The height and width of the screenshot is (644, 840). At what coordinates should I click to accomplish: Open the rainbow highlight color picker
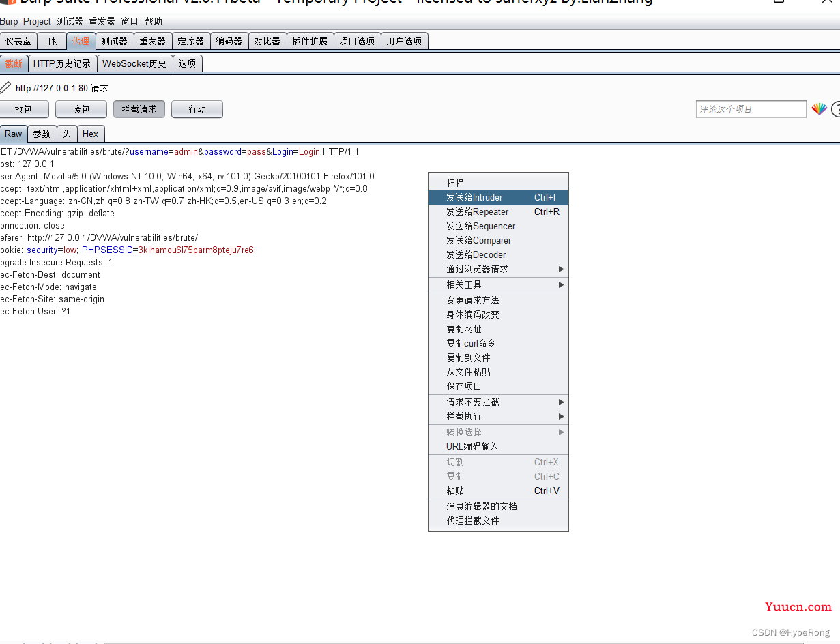[x=819, y=109]
